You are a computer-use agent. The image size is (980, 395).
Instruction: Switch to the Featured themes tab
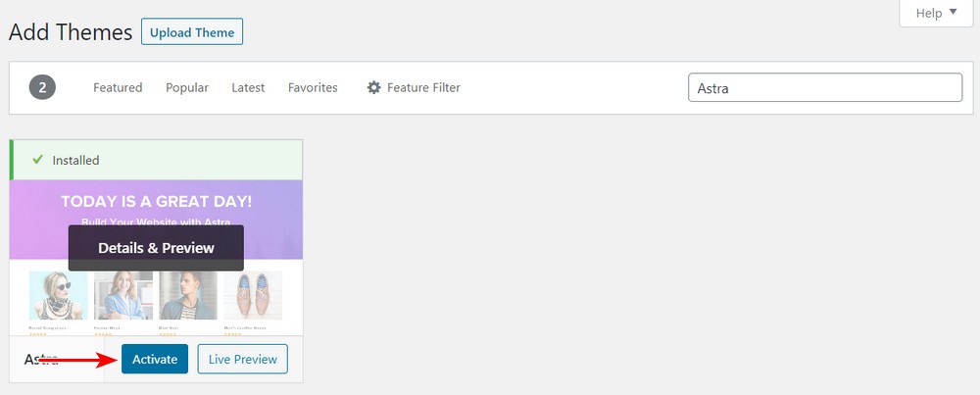point(118,87)
